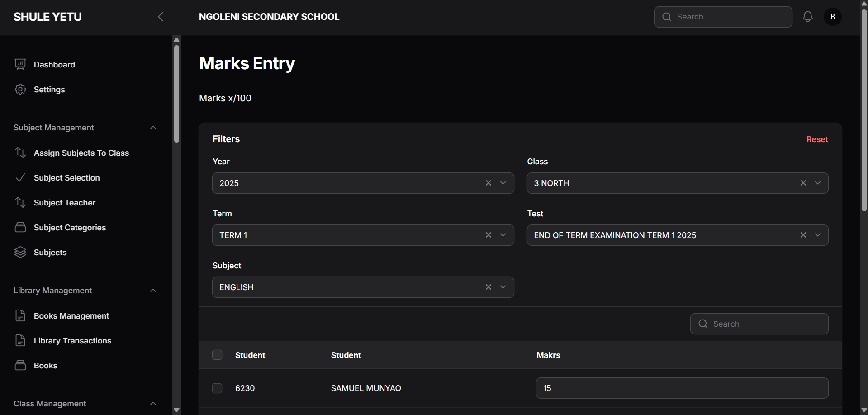Screen dimensions: 868x415
Task: Click the Subjects stack icon
Action: pos(20,252)
